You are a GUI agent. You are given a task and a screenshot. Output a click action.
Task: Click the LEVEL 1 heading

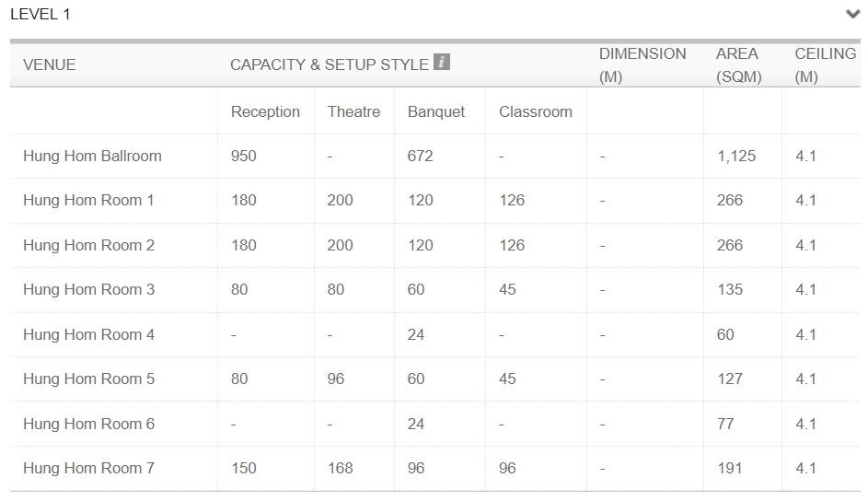click(41, 15)
